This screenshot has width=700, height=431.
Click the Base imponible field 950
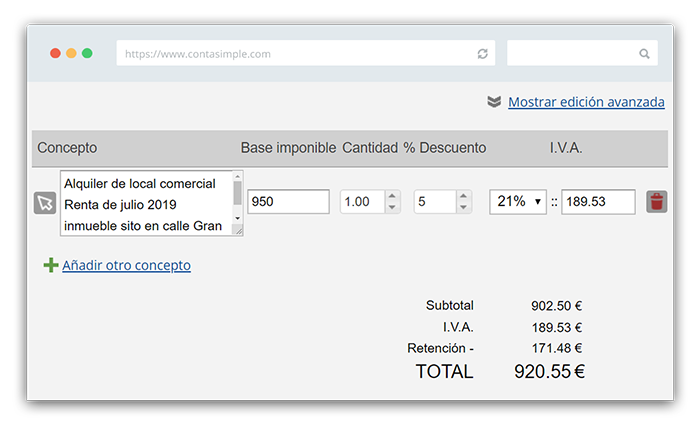pyautogui.click(x=288, y=202)
